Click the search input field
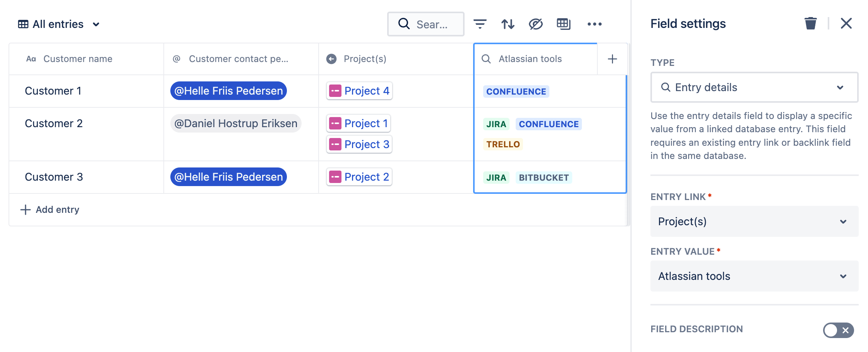Image resolution: width=868 pixels, height=352 pixels. 426,24
